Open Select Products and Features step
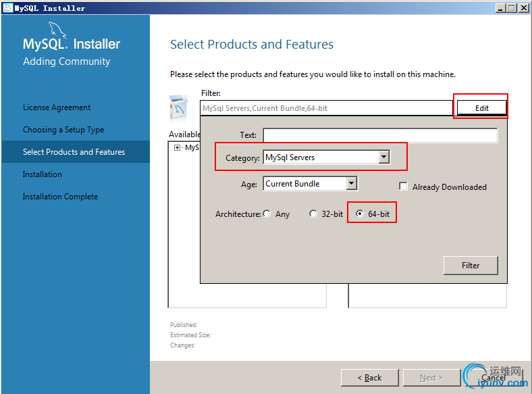The image size is (532, 394). click(x=74, y=152)
